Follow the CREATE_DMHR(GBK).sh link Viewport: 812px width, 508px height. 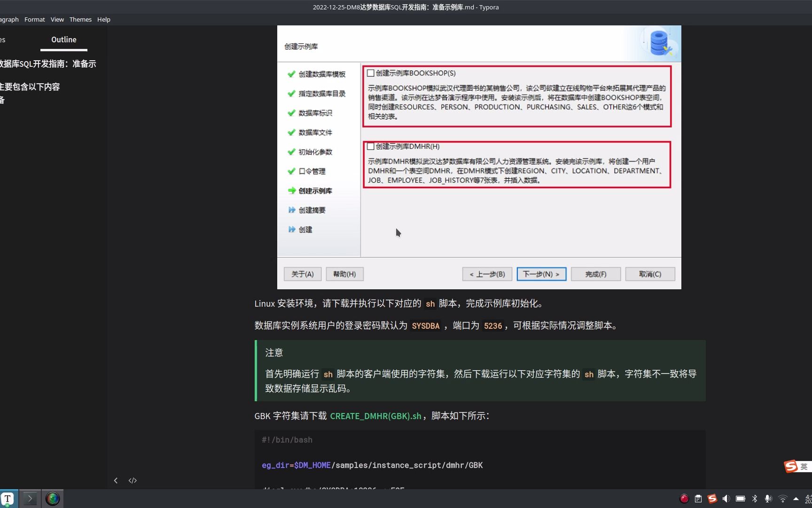(x=375, y=416)
